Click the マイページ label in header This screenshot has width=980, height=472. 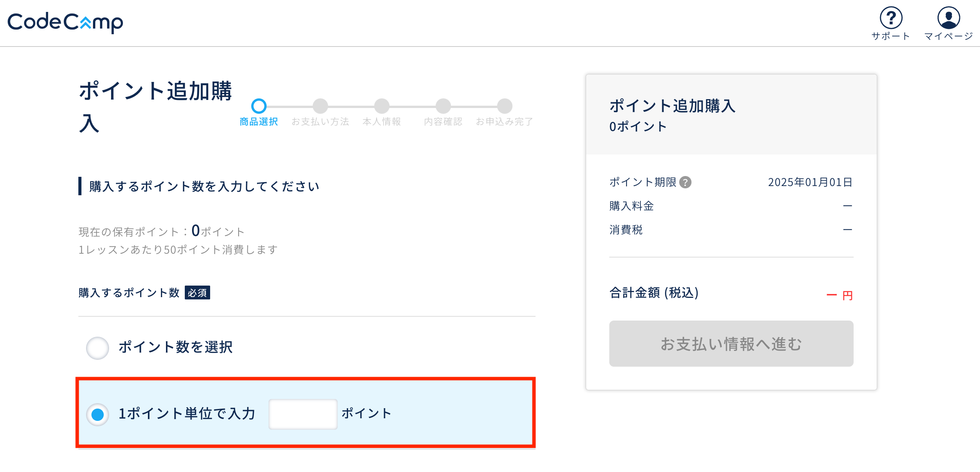point(948,36)
